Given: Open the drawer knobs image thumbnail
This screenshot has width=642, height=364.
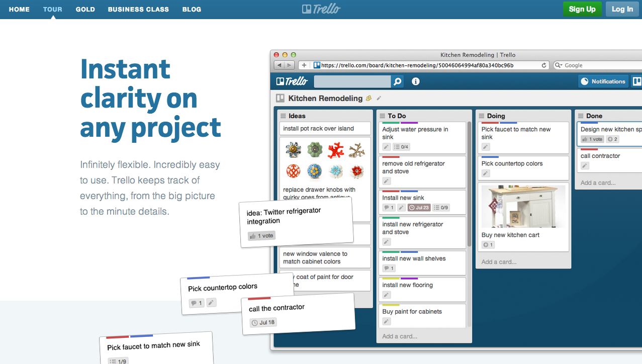Looking at the screenshot, I should point(325,161).
